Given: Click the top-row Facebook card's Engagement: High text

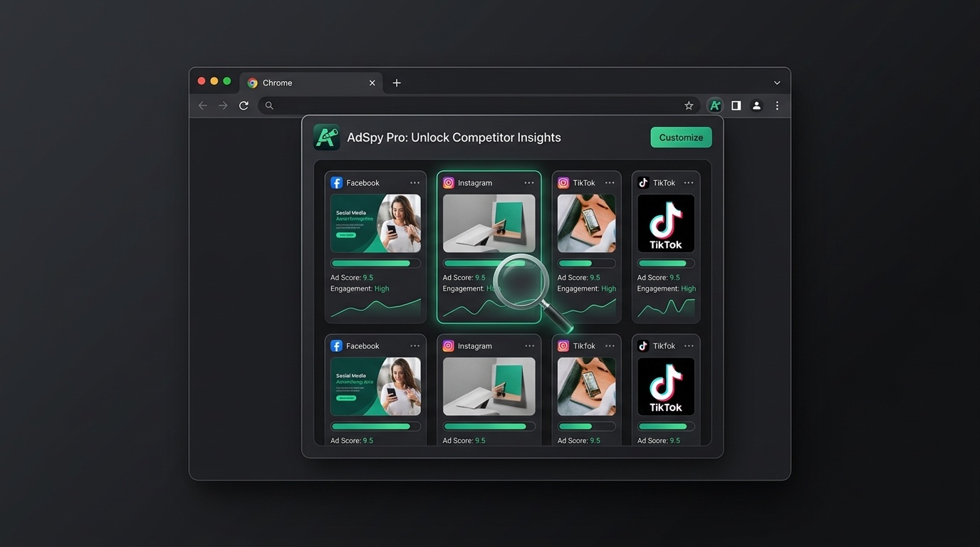Looking at the screenshot, I should tap(360, 288).
